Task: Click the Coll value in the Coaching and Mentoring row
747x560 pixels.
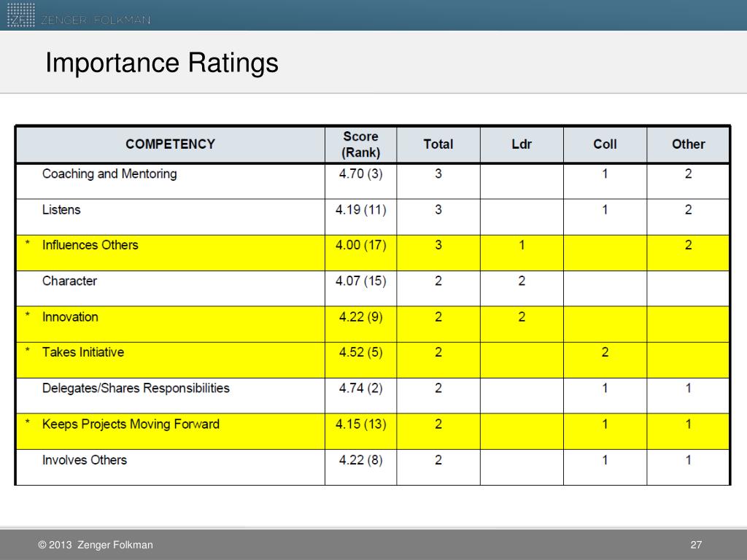Action: pos(605,174)
